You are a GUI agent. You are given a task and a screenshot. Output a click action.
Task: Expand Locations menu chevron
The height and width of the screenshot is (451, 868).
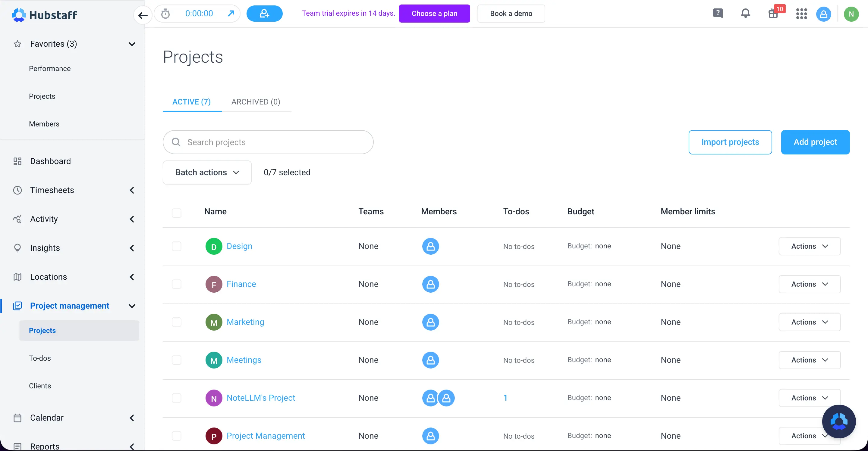pyautogui.click(x=132, y=277)
